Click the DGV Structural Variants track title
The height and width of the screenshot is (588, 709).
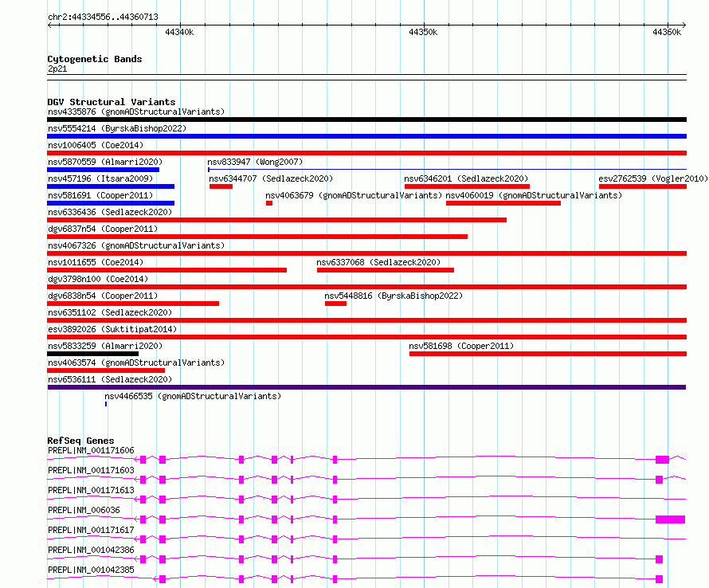(x=112, y=102)
